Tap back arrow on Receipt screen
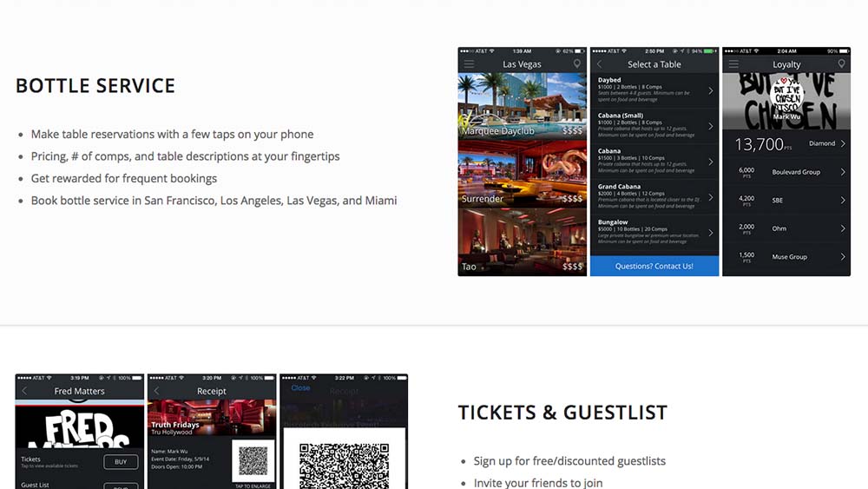Screen dimensions: 868x489 click(156, 391)
